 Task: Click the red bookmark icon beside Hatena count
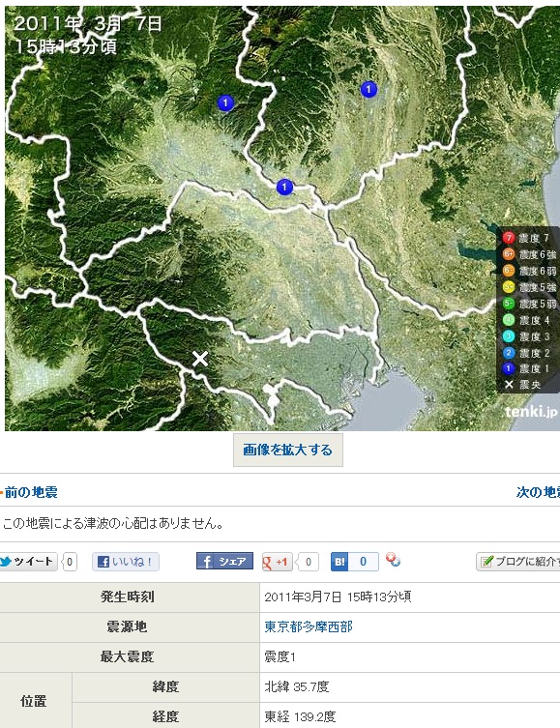pos(393,560)
